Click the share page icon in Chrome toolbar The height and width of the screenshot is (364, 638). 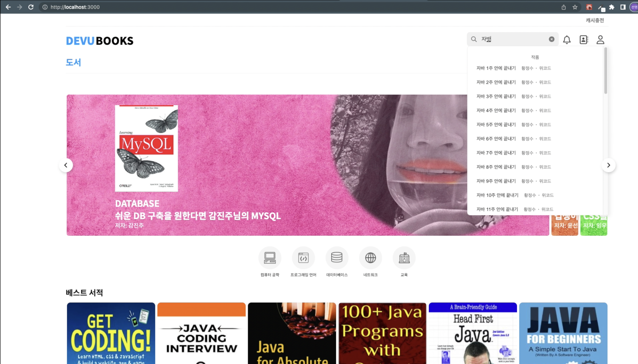point(564,7)
